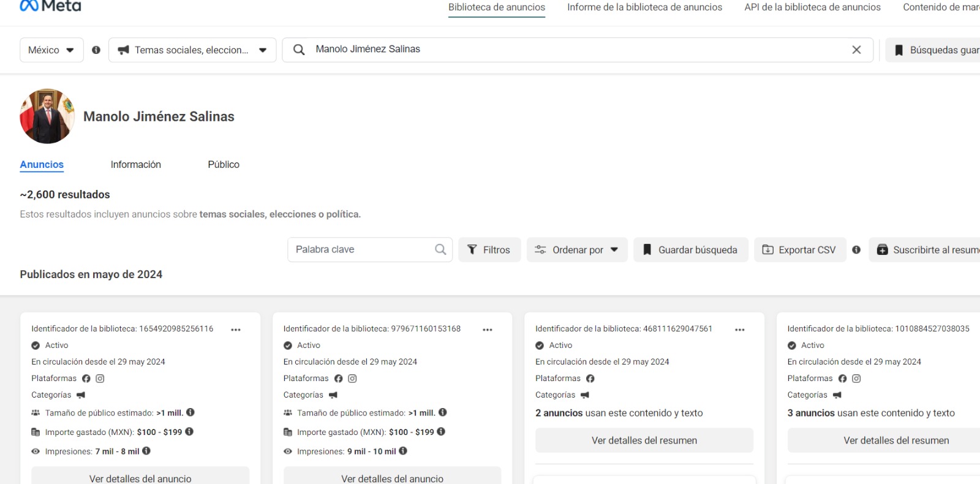Open options menu for ad 979671160153168

click(x=488, y=330)
